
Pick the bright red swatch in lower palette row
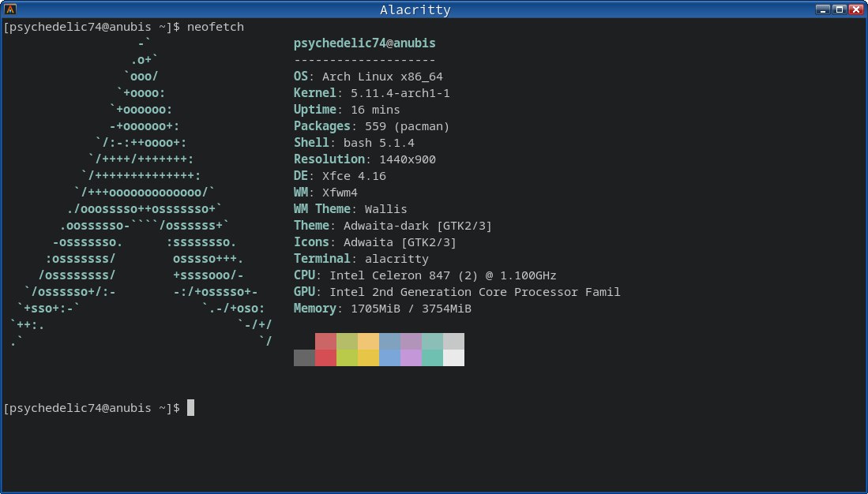click(x=326, y=358)
